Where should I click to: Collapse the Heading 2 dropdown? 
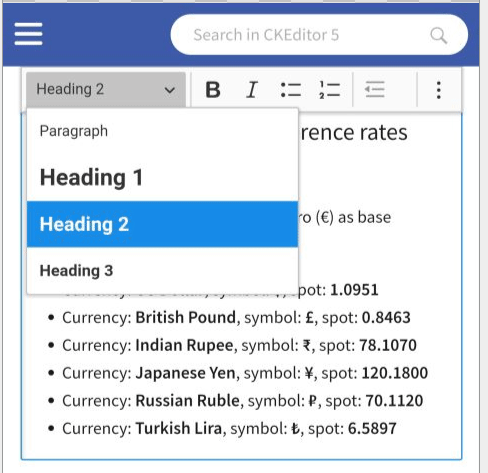tap(106, 90)
